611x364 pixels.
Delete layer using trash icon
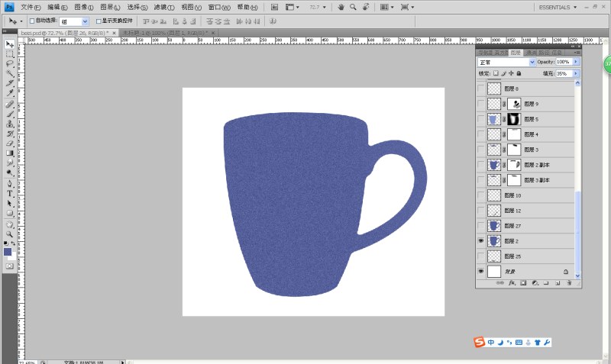[570, 283]
